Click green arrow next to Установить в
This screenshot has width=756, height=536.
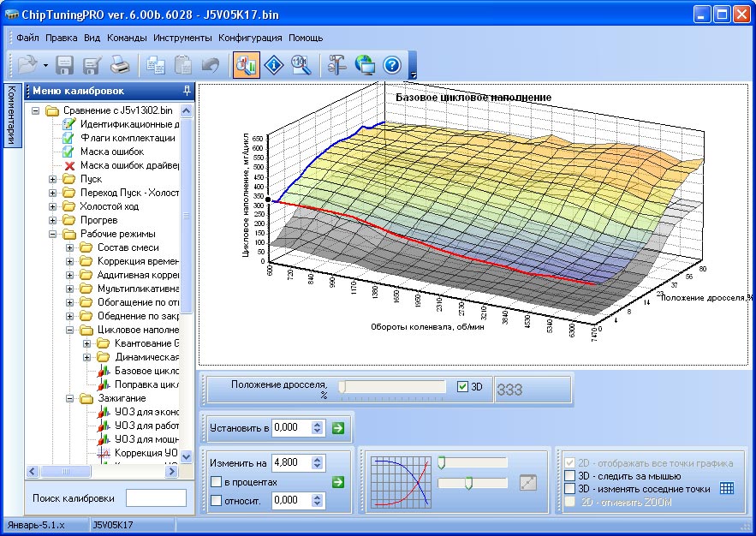pyautogui.click(x=337, y=427)
